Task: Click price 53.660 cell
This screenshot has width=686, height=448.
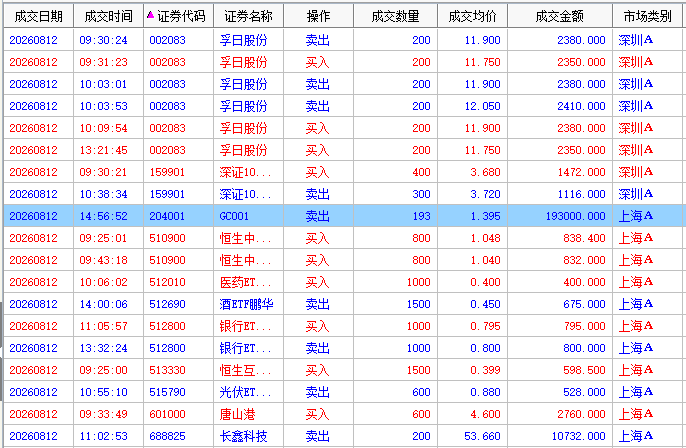Action: pos(482,436)
